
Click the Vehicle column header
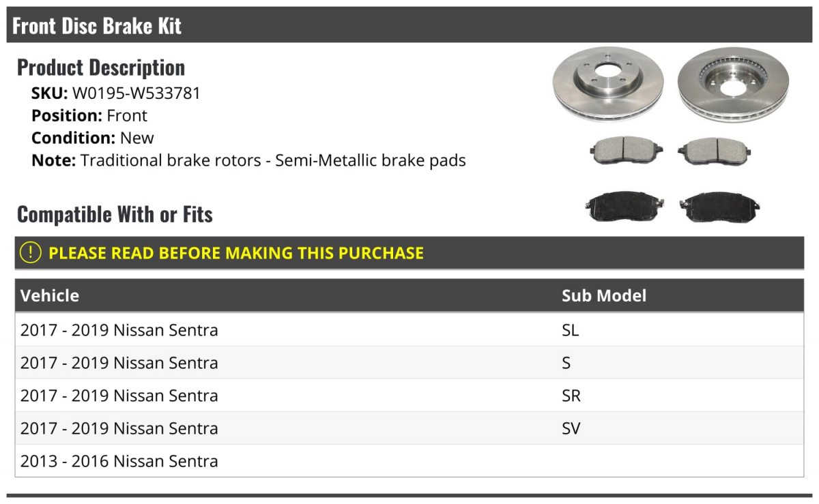[x=50, y=295]
